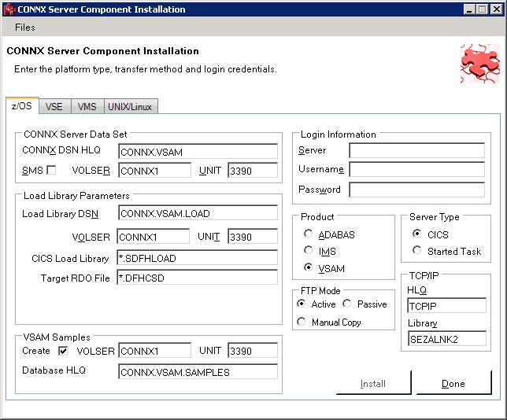Viewport: 507px width, 420px height.
Task: Click the CONNX title bar application icon
Action: (x=9, y=9)
